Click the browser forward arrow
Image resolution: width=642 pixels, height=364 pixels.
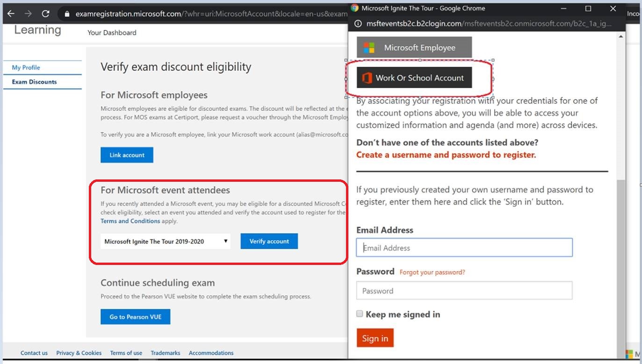28,14
